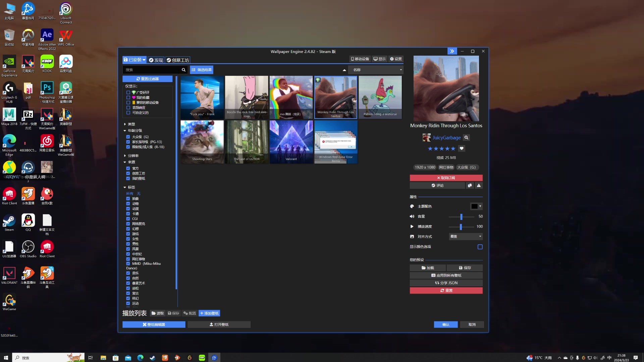This screenshot has height=362, width=644.
Task: Enable the 可自定义的 filter checkbox
Action: (128, 113)
